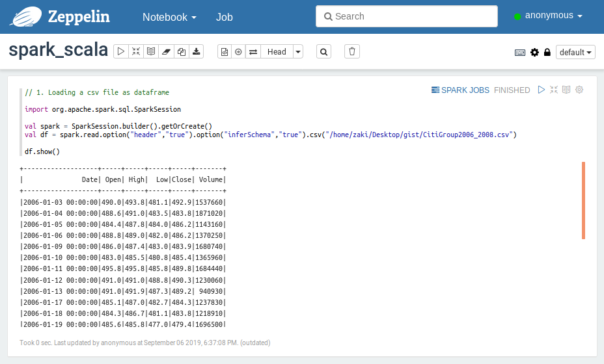Click the spark_scala note title

(x=58, y=50)
